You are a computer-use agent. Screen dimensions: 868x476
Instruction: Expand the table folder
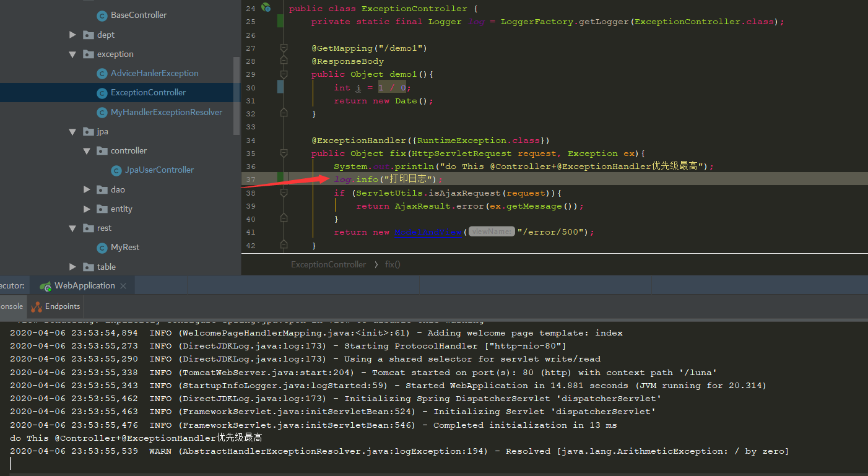pyautogui.click(x=73, y=267)
